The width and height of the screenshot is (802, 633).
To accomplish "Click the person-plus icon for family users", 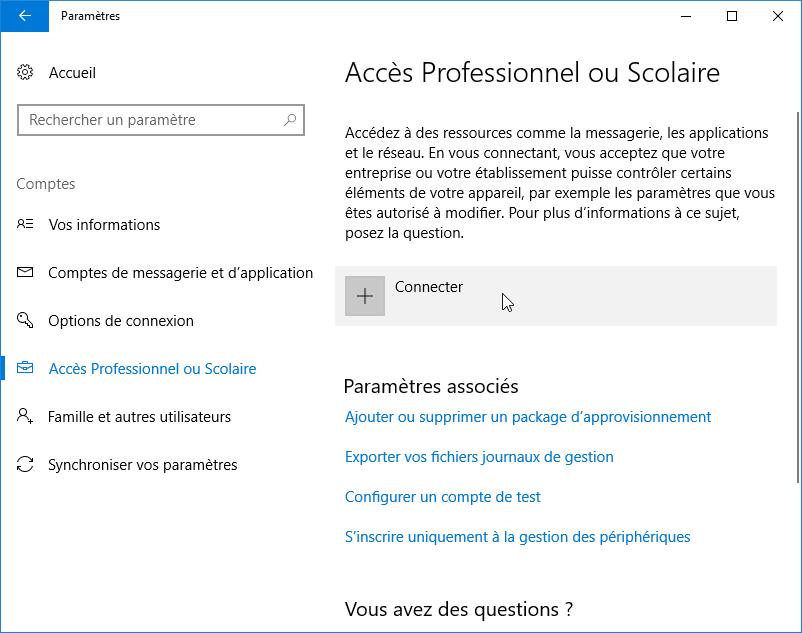I will click(x=25, y=416).
